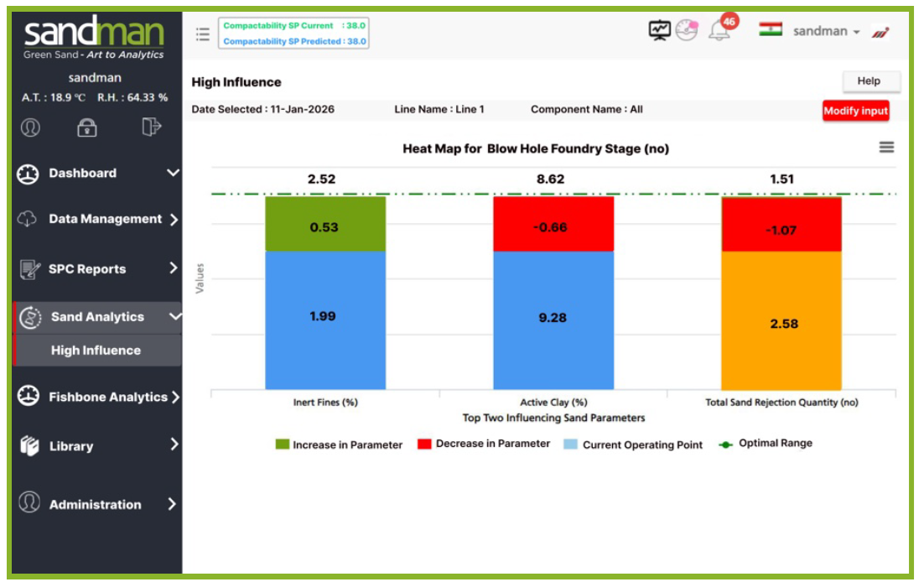Open the chart context menu icon
924x582 pixels.
(x=886, y=147)
